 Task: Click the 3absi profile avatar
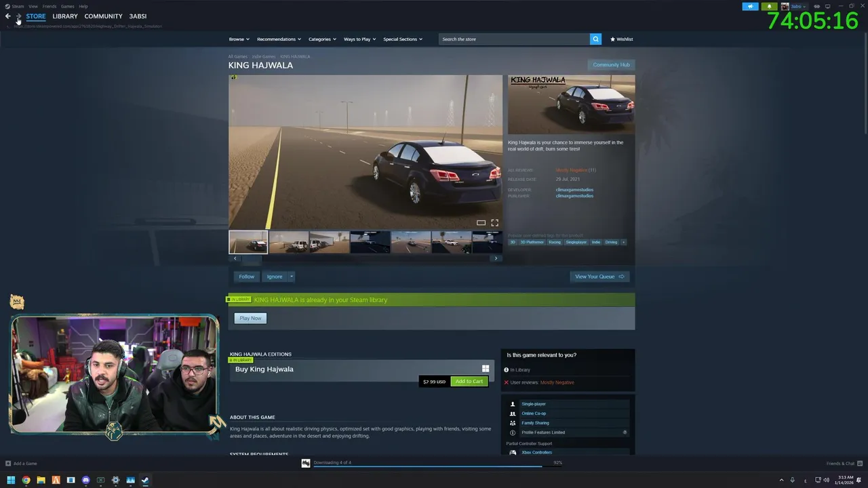point(785,6)
